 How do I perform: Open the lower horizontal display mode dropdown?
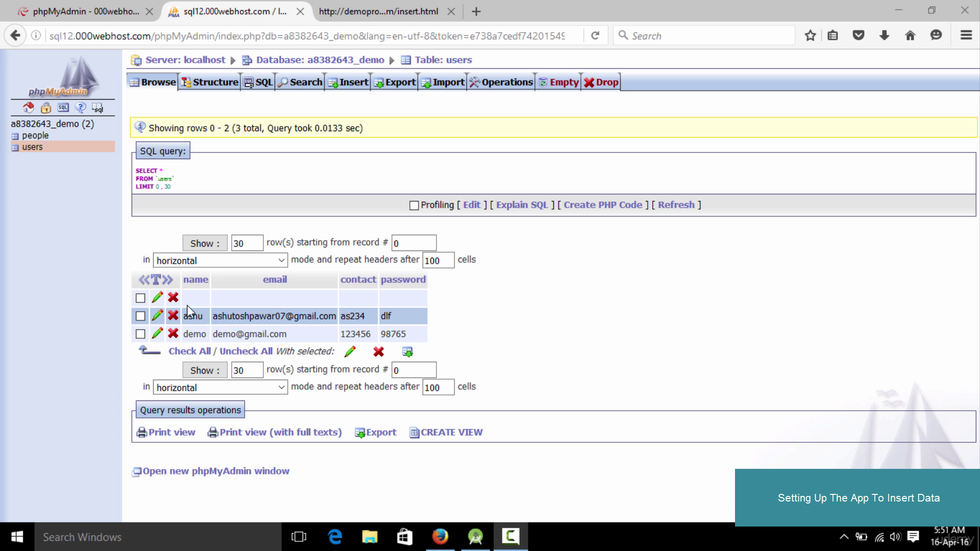(220, 388)
